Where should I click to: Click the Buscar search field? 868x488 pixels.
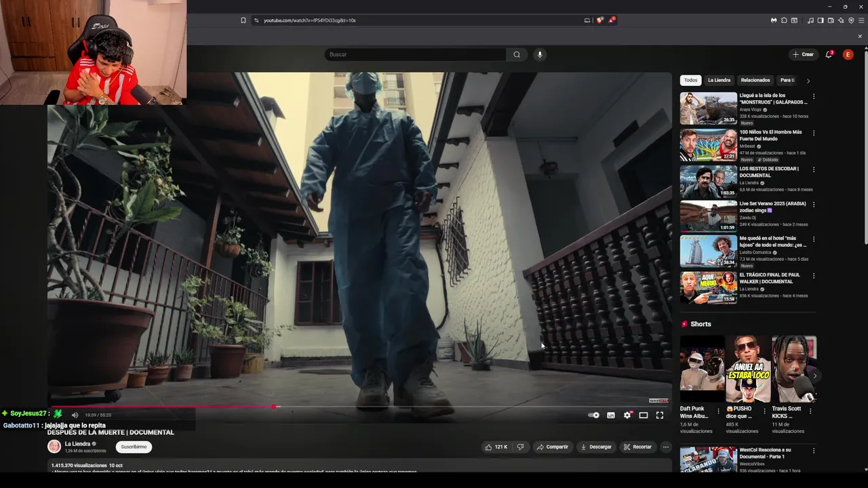[415, 54]
